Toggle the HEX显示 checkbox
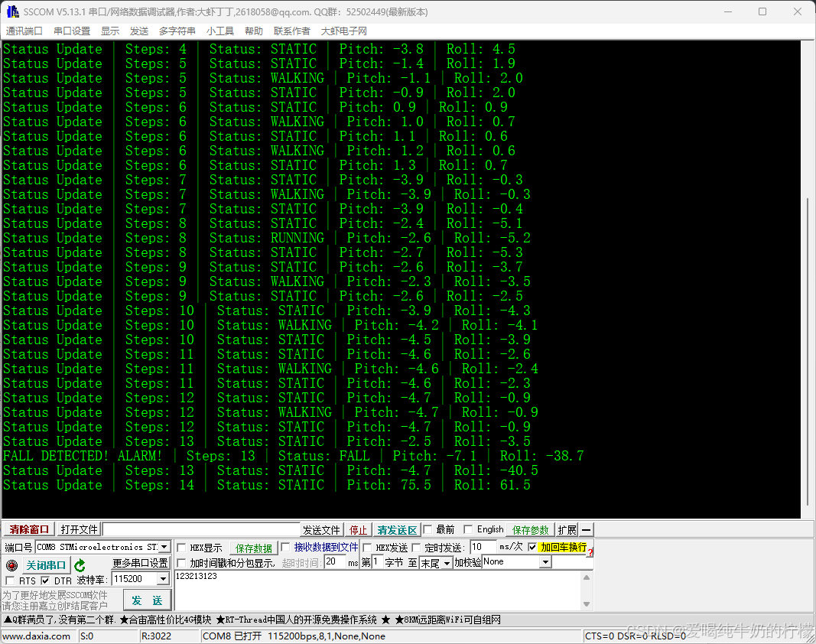816x644 pixels. 181,548
